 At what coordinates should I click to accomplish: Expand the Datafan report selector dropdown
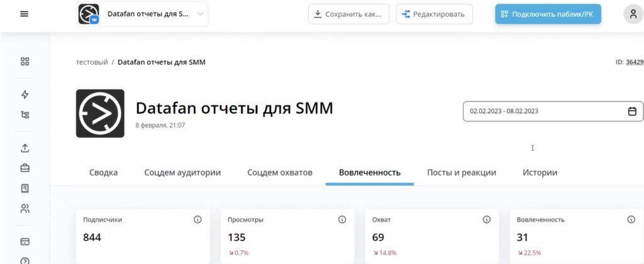[142, 14]
